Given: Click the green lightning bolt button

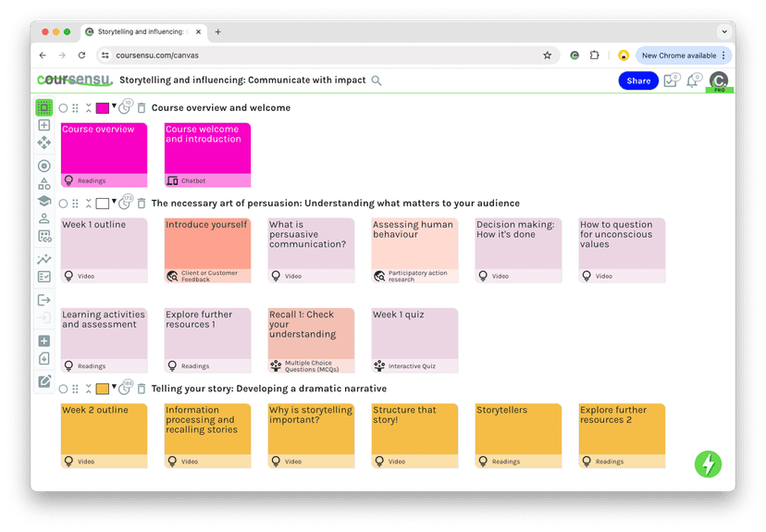Looking at the screenshot, I should (x=708, y=464).
